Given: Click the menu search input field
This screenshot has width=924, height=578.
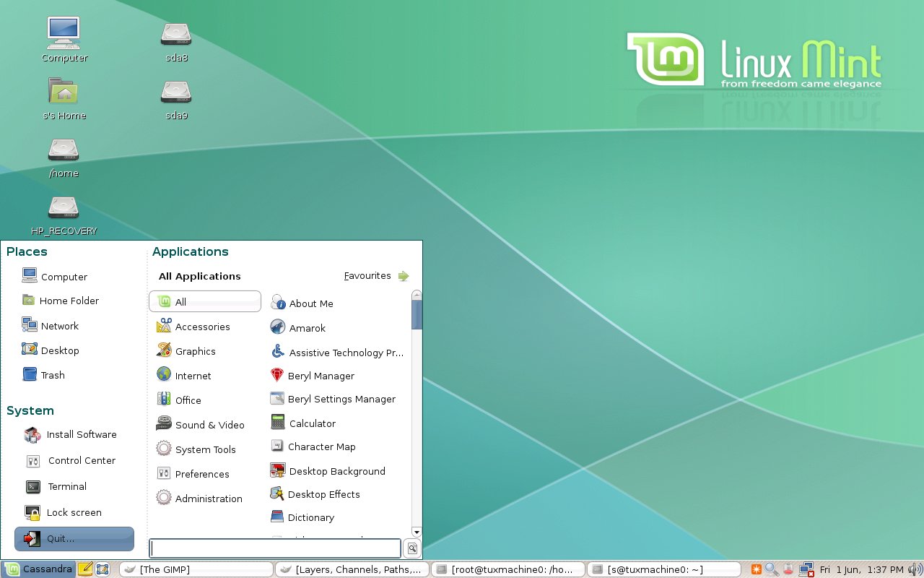Looking at the screenshot, I should (x=275, y=548).
